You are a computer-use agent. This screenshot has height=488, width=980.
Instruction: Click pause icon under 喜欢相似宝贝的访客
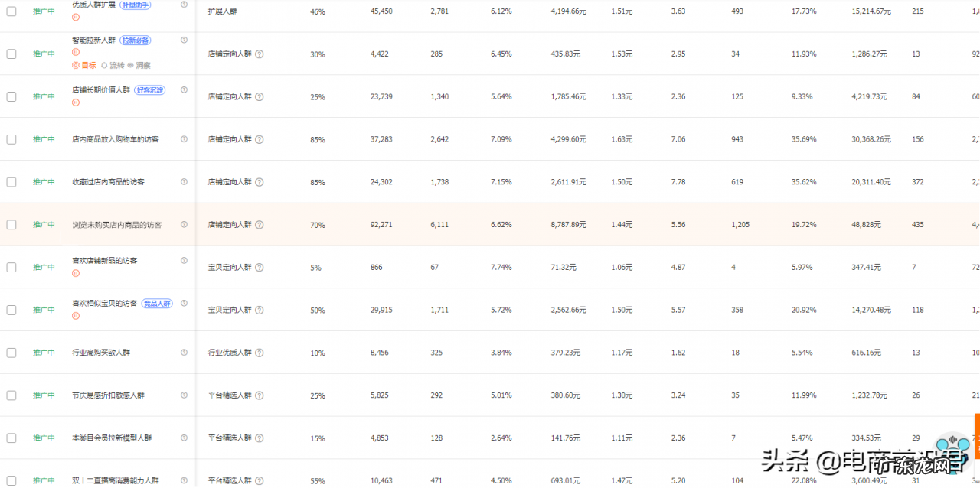click(x=76, y=317)
